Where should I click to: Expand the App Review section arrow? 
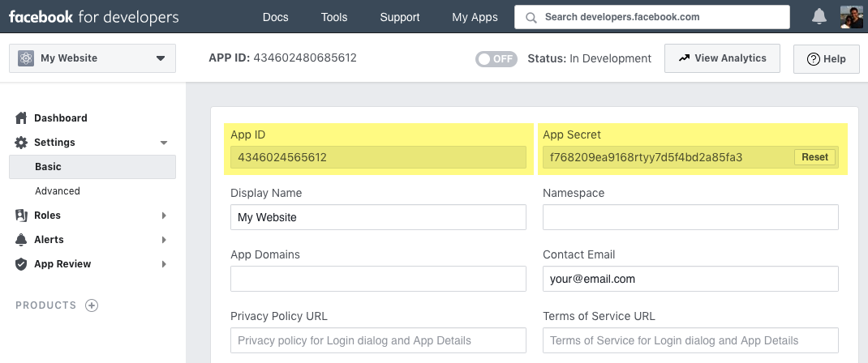pyautogui.click(x=164, y=264)
